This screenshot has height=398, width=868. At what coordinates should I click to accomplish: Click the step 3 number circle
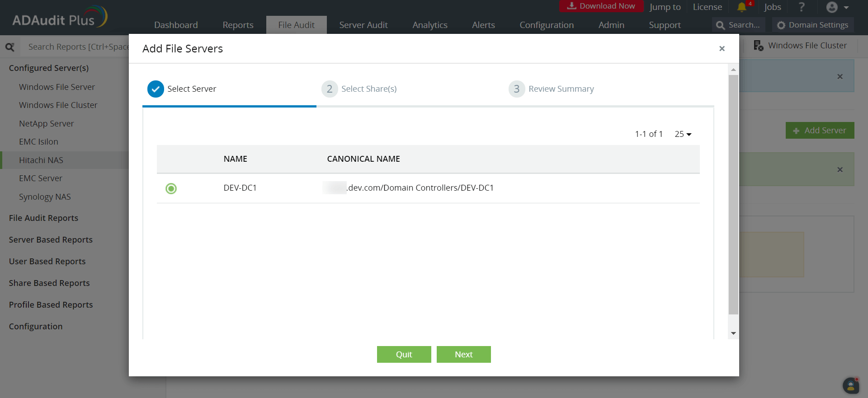click(517, 89)
